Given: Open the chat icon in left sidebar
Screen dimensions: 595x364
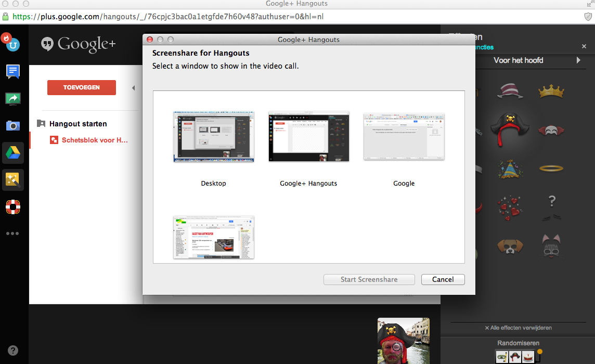Looking at the screenshot, I should click(x=13, y=71).
